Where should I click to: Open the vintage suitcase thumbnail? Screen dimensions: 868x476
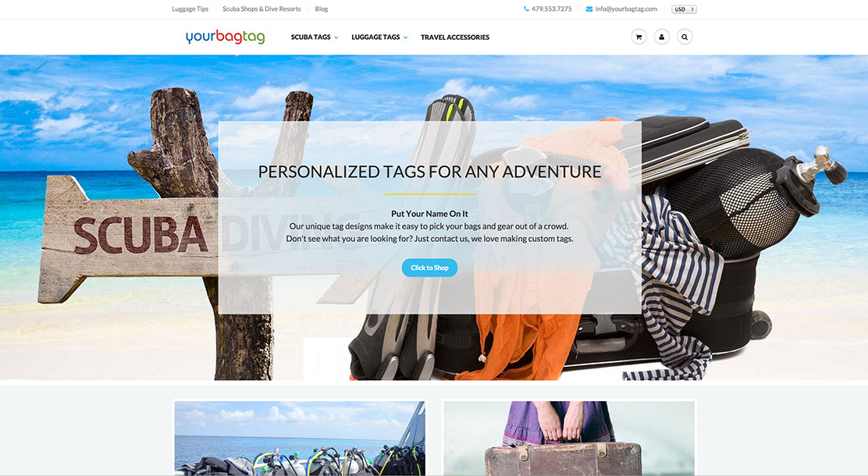click(x=569, y=438)
